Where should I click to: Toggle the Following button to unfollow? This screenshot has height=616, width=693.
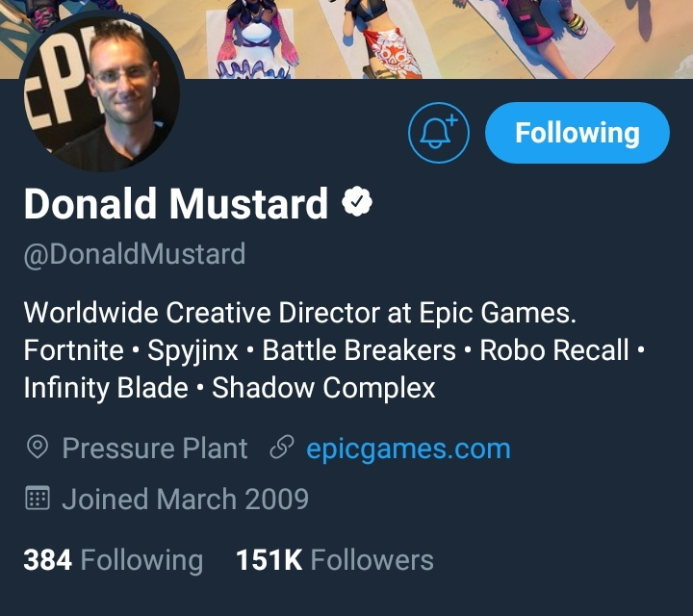(577, 133)
